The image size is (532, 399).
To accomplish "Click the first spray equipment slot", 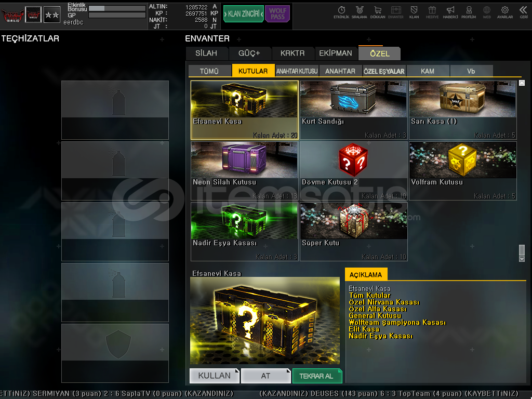I will point(115,110).
